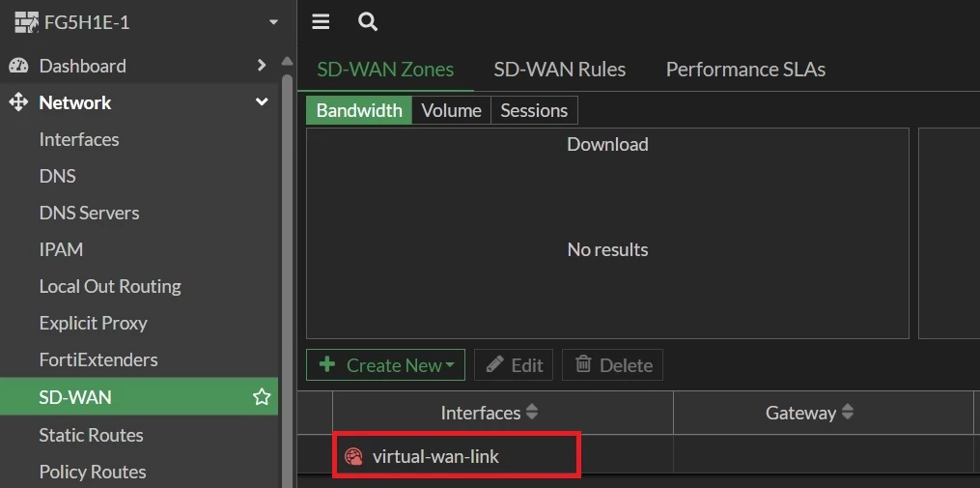980x488 pixels.
Task: Click the Edit button
Action: pos(514,364)
